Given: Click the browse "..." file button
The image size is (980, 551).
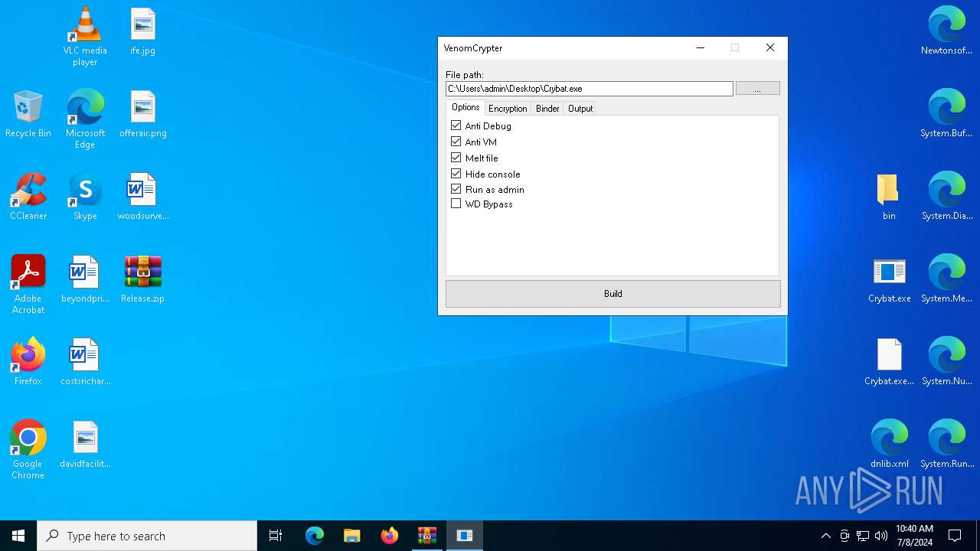Looking at the screenshot, I should (758, 89).
